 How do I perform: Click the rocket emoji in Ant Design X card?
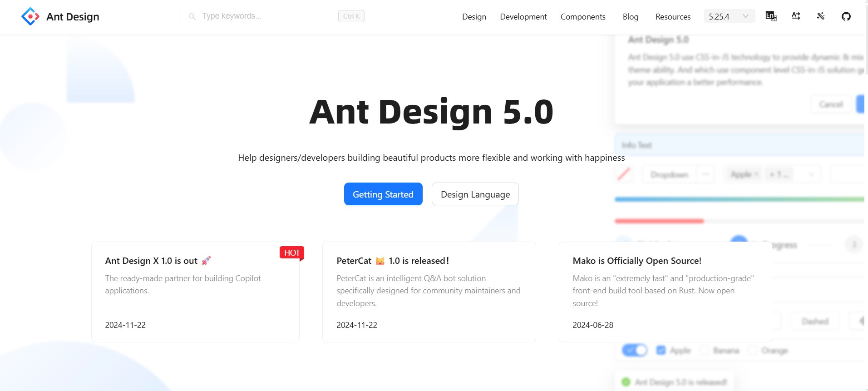[x=206, y=261]
